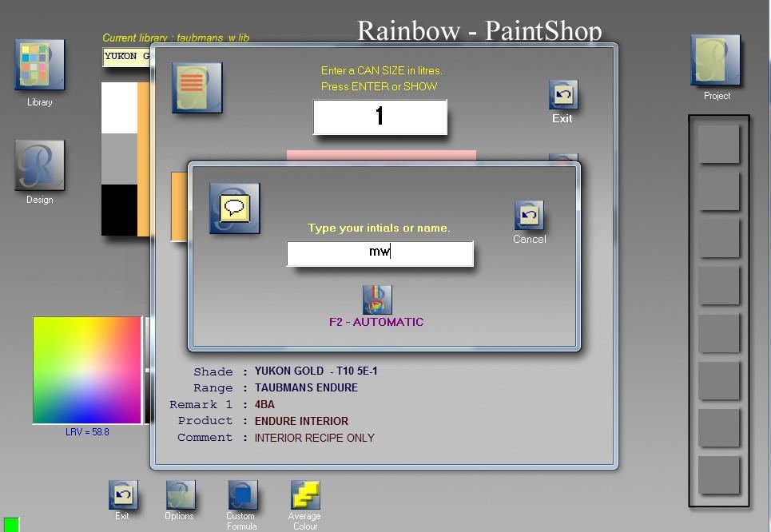This screenshot has width=771, height=532.
Task: Click the Exit icon in can size dialog
Action: [563, 94]
